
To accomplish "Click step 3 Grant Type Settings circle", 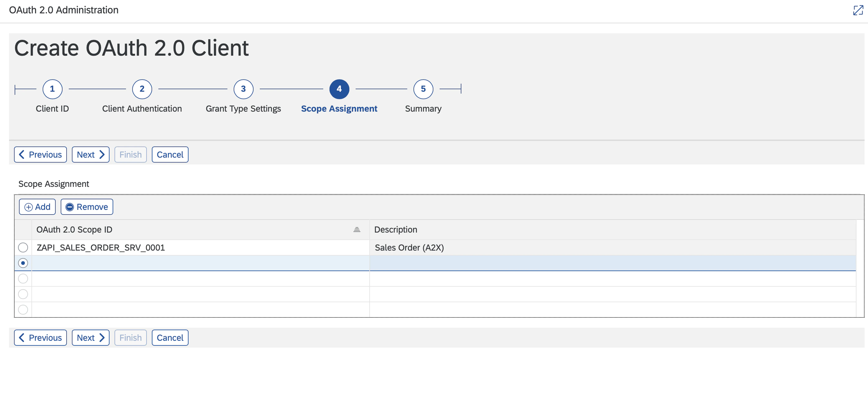I will click(x=243, y=89).
